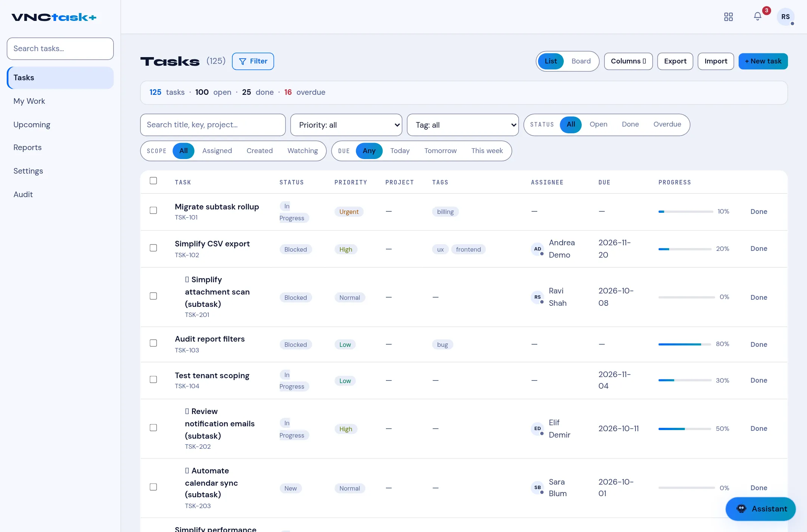This screenshot has width=807, height=532.
Task: Set scope to Assigned
Action: (x=217, y=151)
